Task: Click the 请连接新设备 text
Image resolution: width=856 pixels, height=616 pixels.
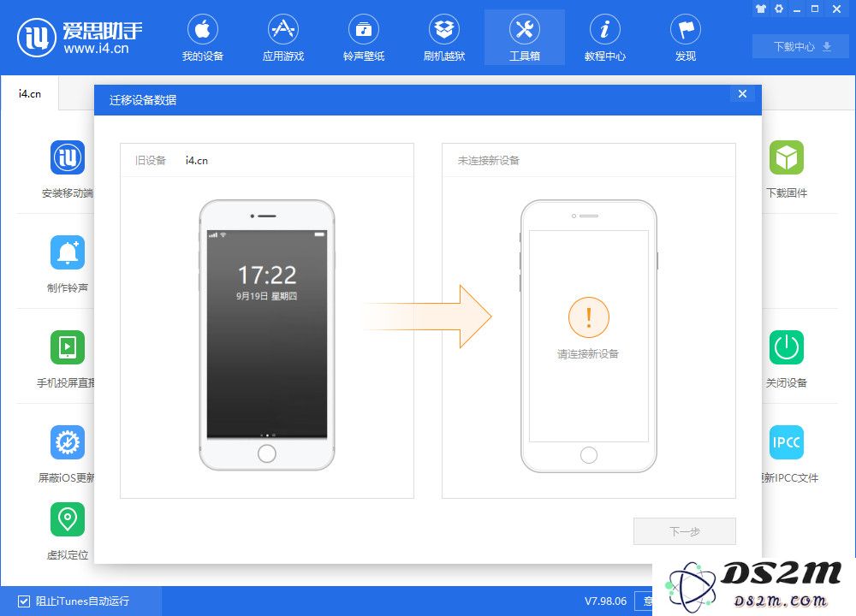Action: point(588,354)
